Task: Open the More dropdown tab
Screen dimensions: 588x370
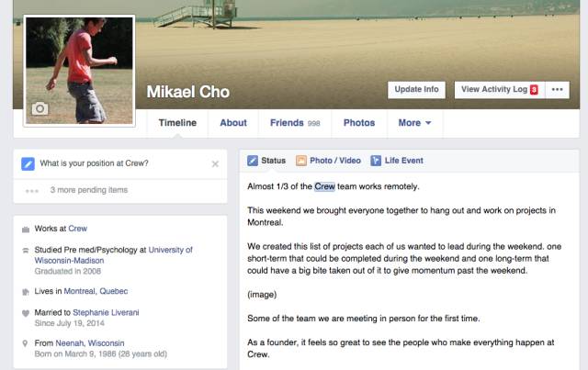Action: pos(414,123)
